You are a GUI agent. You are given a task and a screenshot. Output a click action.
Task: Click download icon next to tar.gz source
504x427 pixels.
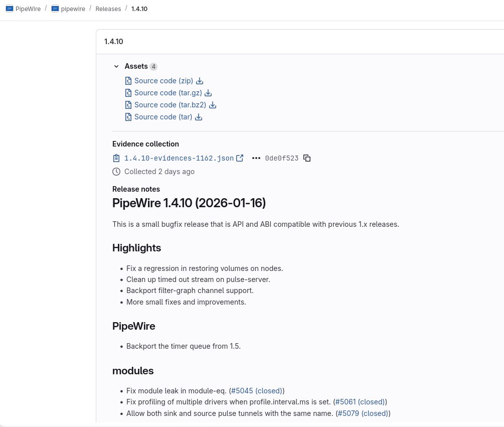[x=208, y=93]
